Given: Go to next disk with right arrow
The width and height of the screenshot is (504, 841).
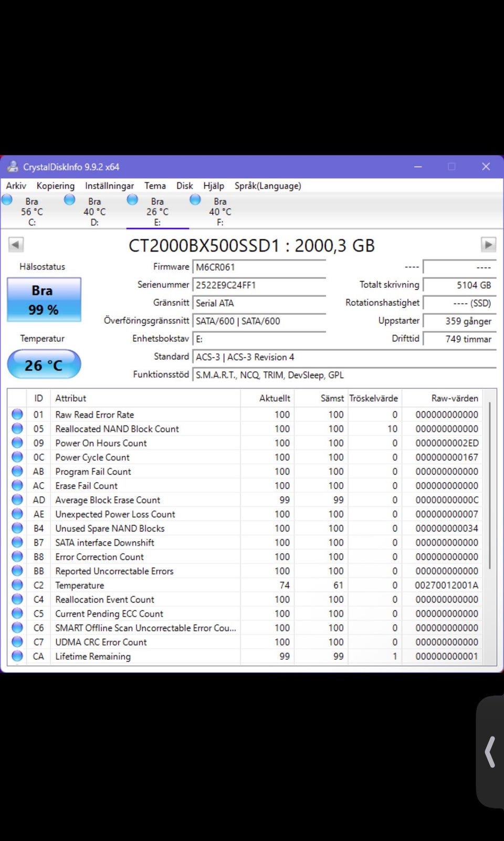Looking at the screenshot, I should 488,244.
